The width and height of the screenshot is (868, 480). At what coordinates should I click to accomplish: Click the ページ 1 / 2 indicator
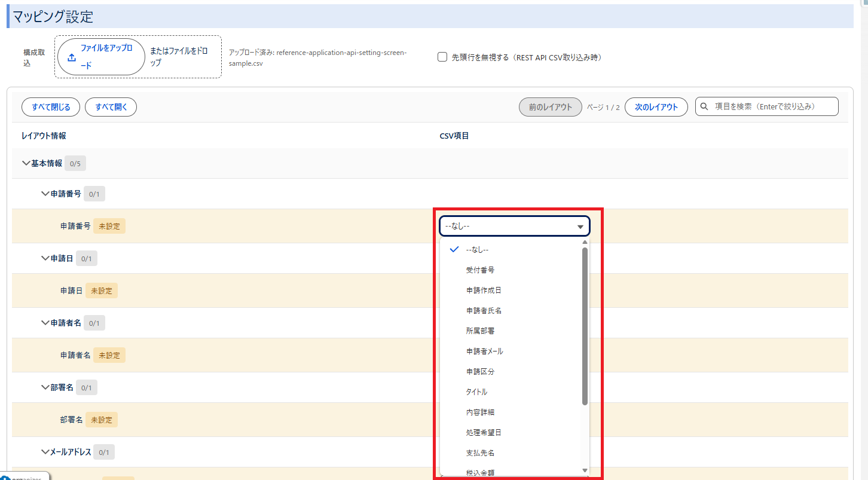(603, 108)
